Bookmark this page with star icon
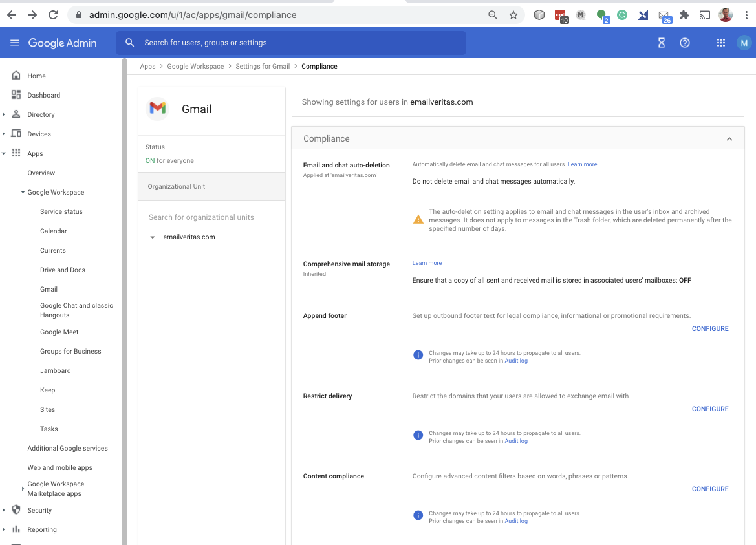 tap(513, 15)
